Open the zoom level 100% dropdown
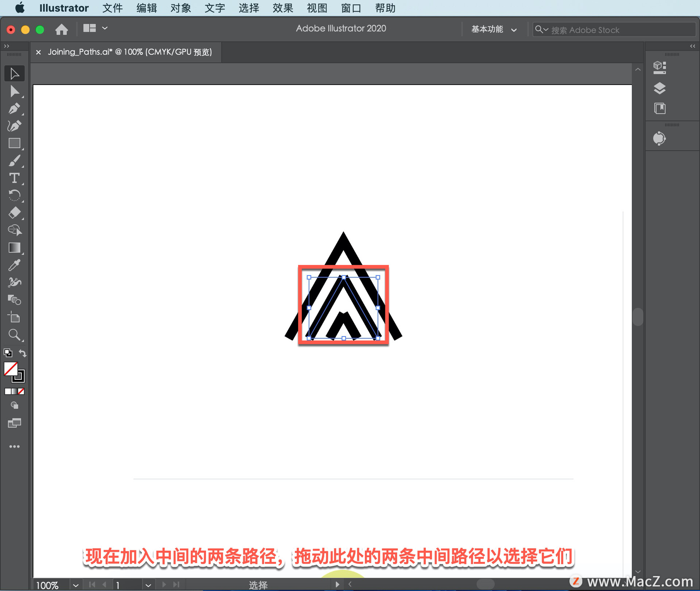 pos(75,585)
